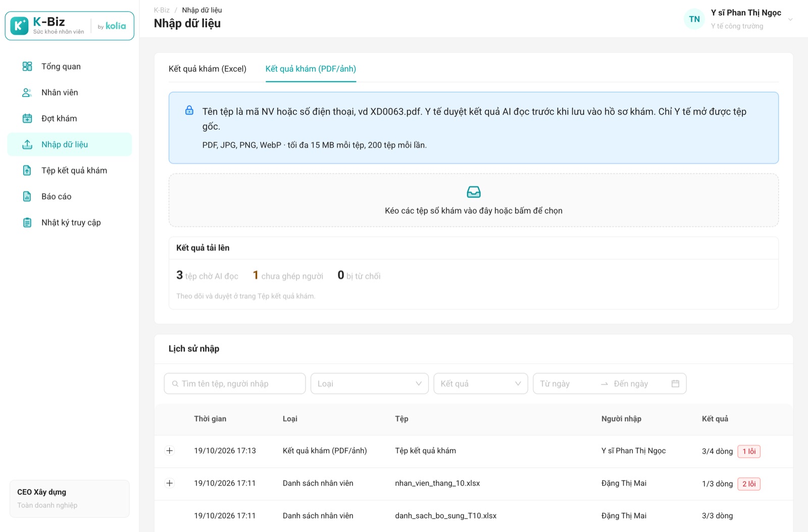Image resolution: width=808 pixels, height=532 pixels.
Task: Click the TN user avatar
Action: [x=694, y=19]
